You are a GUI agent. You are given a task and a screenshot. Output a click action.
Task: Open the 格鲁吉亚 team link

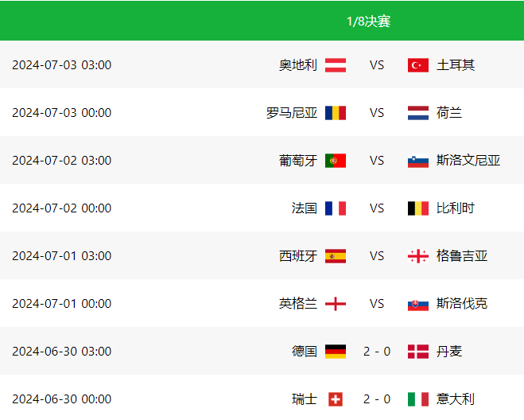462,256
